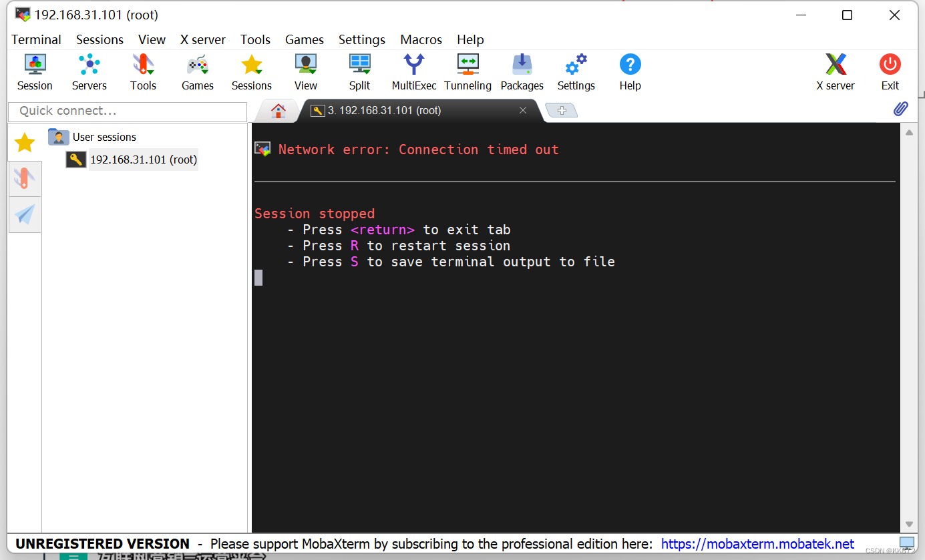Click the 'Press <return> to exit tab' line
This screenshot has width=925, height=560.
point(399,230)
